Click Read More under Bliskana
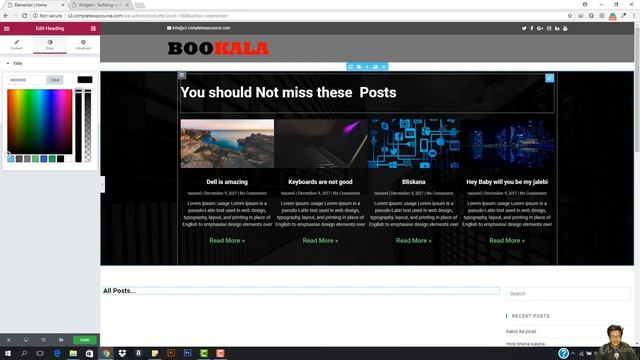 (413, 241)
